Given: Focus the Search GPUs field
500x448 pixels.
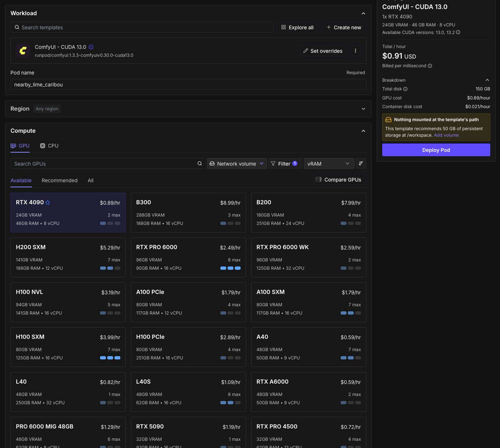Looking at the screenshot, I should click(x=108, y=164).
